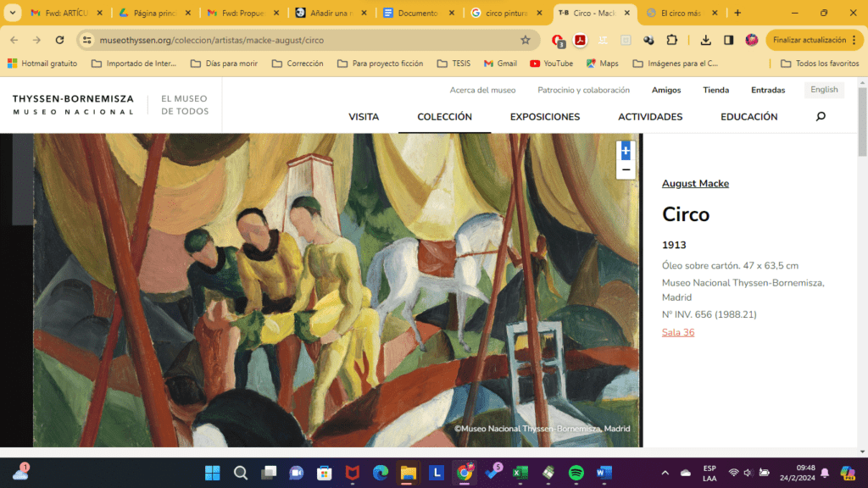This screenshot has height=488, width=868.
Task: Open the Entradas link
Action: [x=768, y=90]
